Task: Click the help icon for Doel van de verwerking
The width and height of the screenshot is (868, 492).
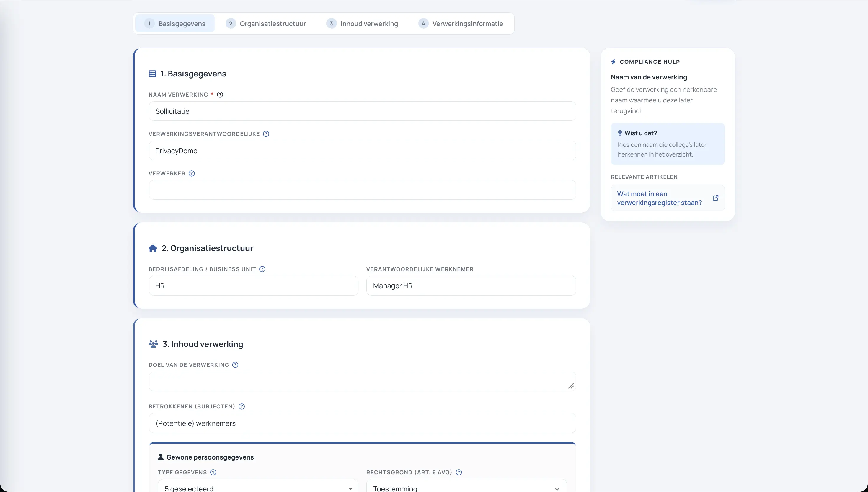Action: tap(235, 365)
